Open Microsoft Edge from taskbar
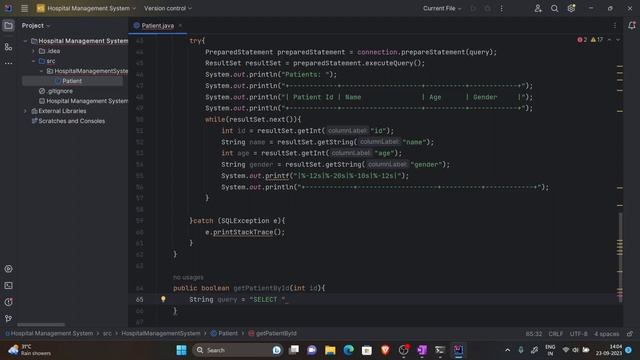The width and height of the screenshot is (640, 360). click(x=349, y=350)
